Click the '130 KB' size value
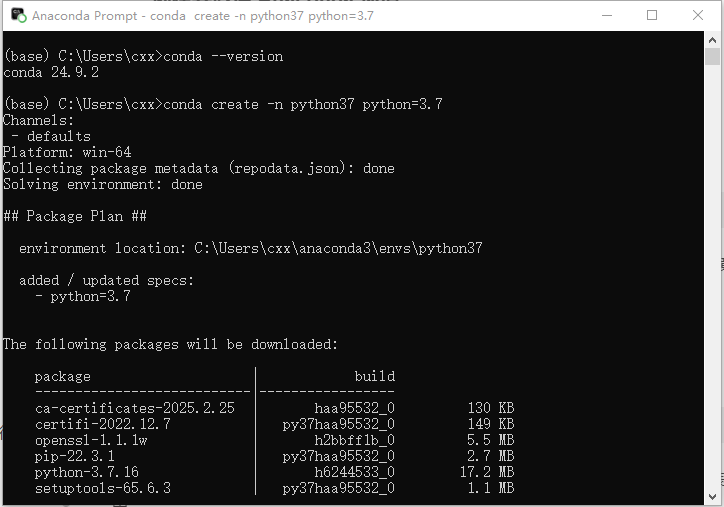The height and width of the screenshot is (507, 724). (x=491, y=408)
